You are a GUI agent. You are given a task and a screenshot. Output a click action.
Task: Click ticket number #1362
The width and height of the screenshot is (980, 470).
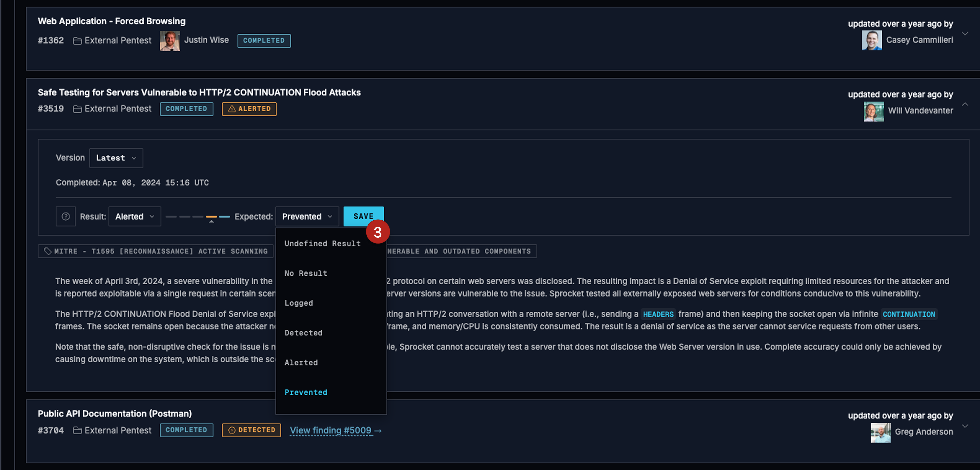[51, 40]
